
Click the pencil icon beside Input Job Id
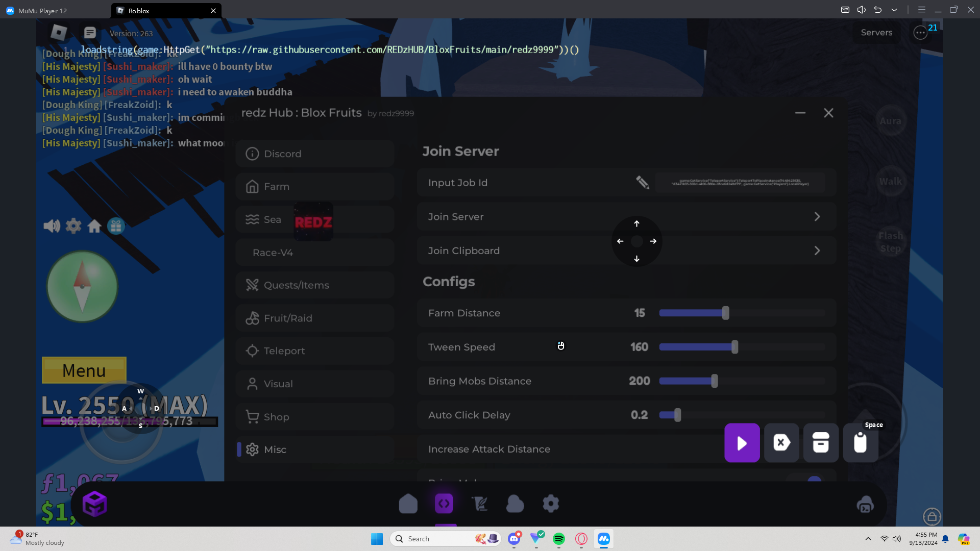[642, 182]
